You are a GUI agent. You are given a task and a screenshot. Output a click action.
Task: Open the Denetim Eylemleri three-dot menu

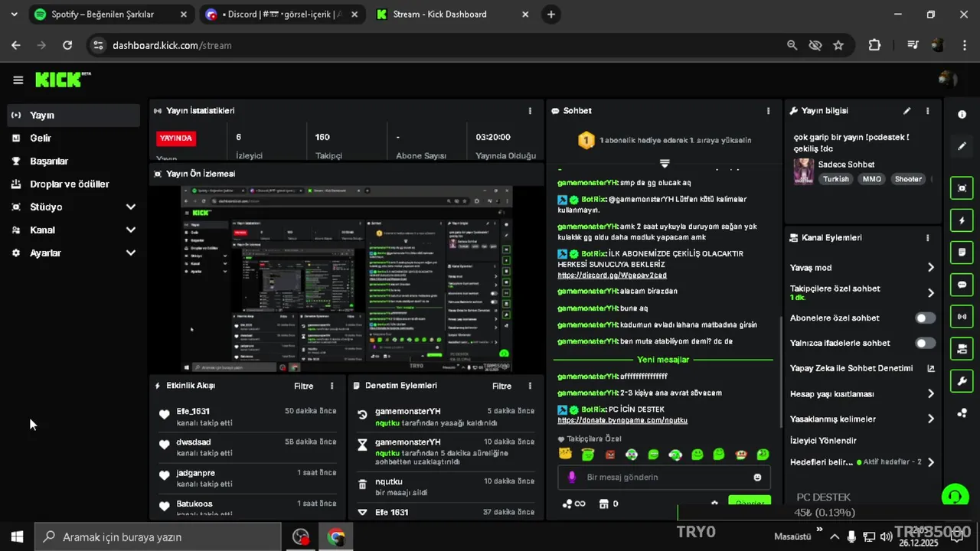point(530,386)
